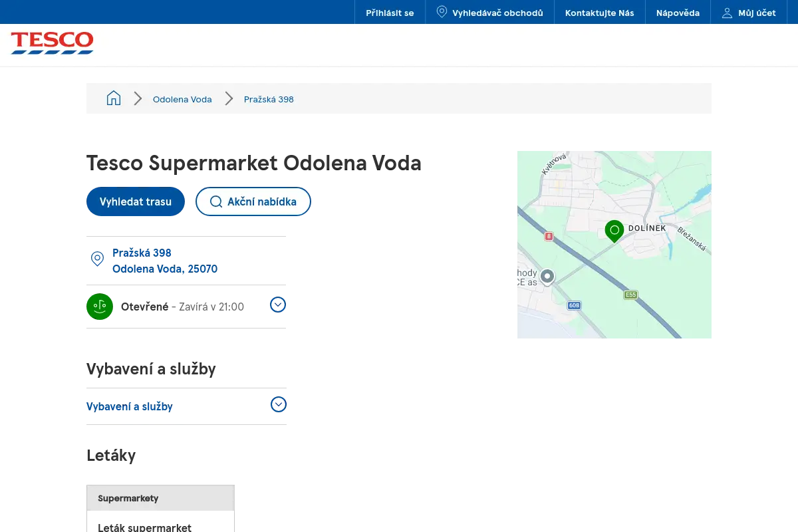798x532 pixels.
Task: Click the DOLÍNEK label on map
Action: (x=647, y=228)
